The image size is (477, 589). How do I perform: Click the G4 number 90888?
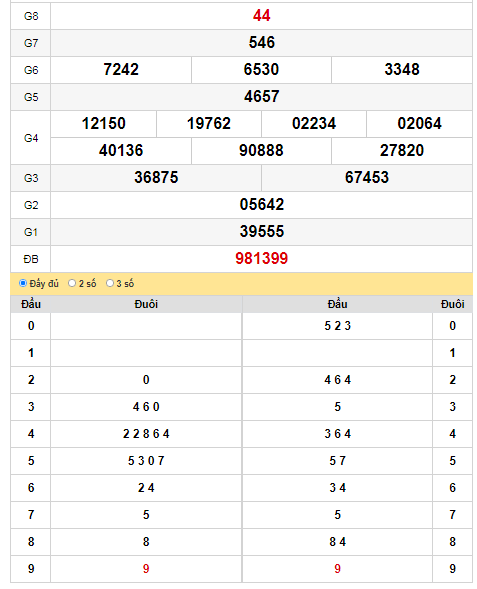(261, 151)
